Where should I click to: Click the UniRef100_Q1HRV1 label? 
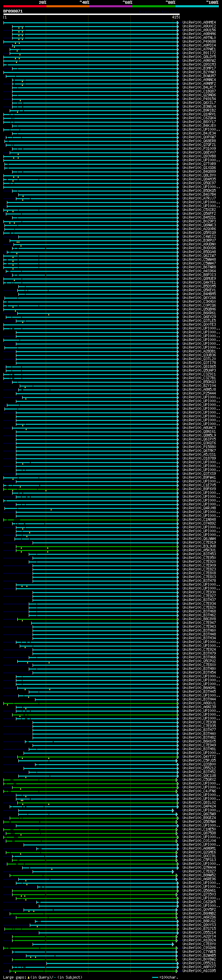coord(199,114)
